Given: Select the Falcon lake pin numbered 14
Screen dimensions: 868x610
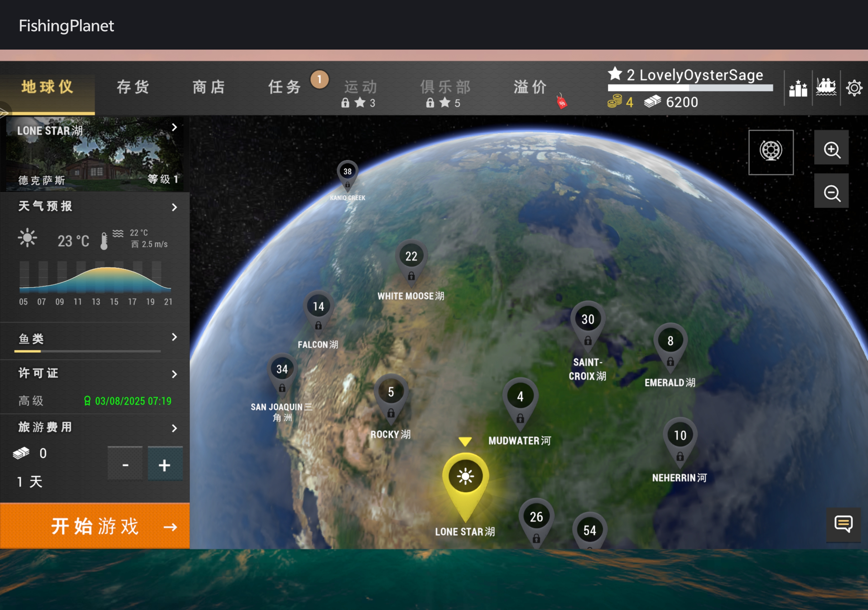Looking at the screenshot, I should [x=318, y=313].
